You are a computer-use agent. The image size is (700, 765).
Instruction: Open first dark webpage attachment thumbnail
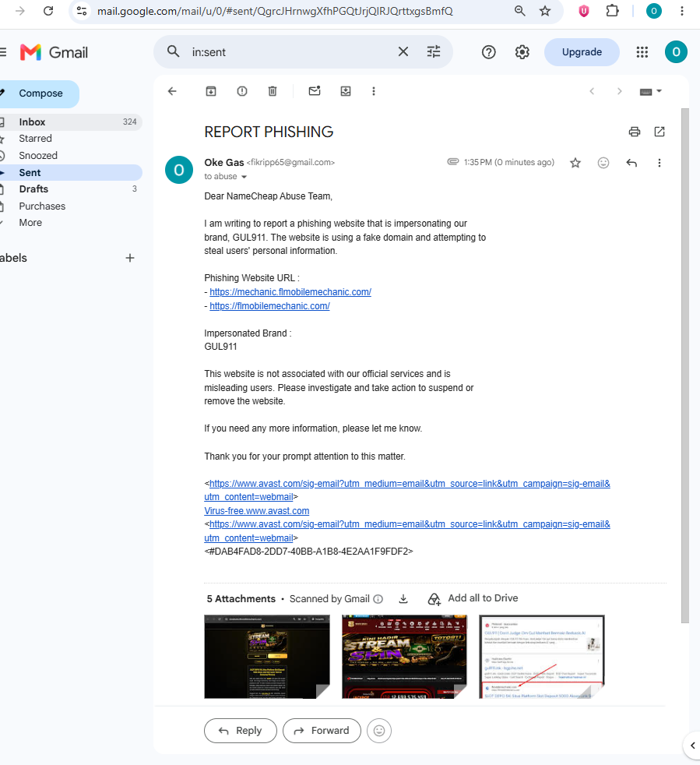coord(267,657)
